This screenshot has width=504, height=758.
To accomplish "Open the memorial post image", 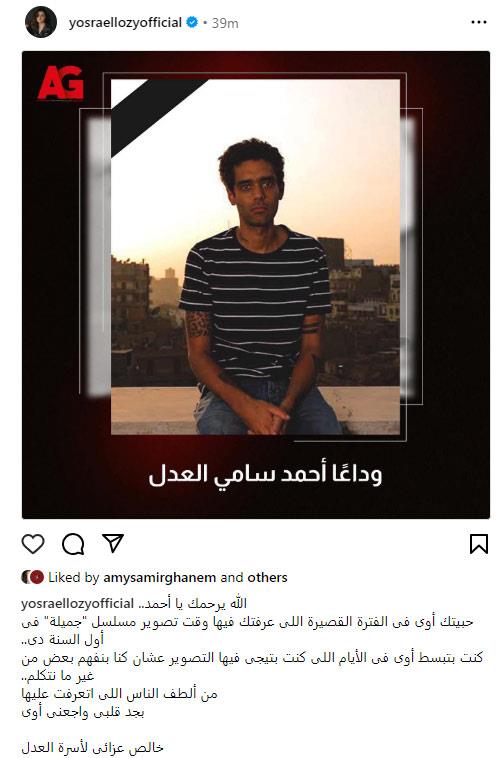I will [x=256, y=285].
